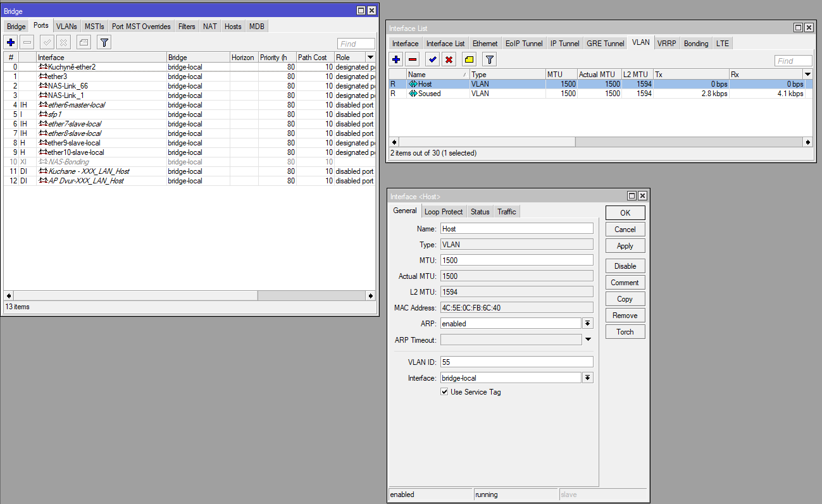
Task: Expand ARP Timeout field arrow
Action: (587, 340)
